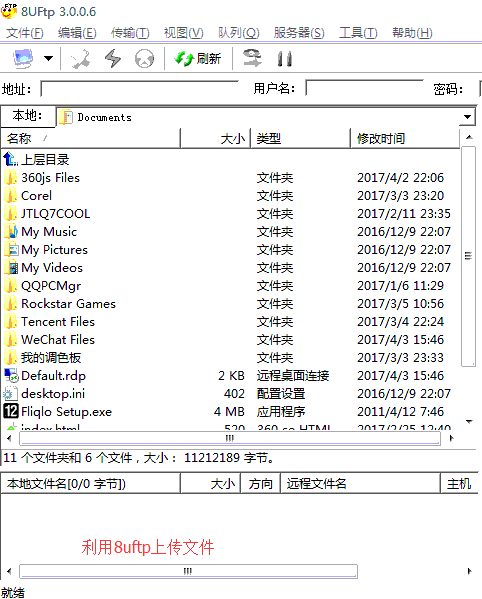The width and height of the screenshot is (482, 599).
Task: Open the 队列(Q) menu
Action: 239,33
